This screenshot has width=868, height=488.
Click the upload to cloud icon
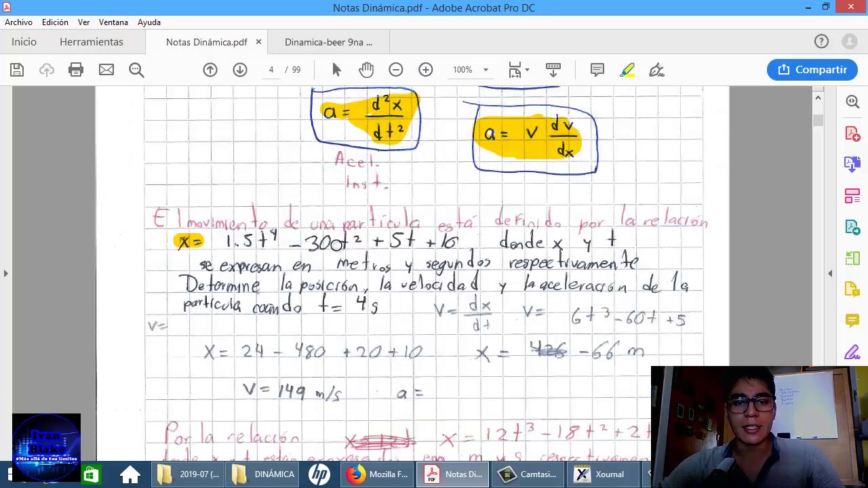[47, 70]
